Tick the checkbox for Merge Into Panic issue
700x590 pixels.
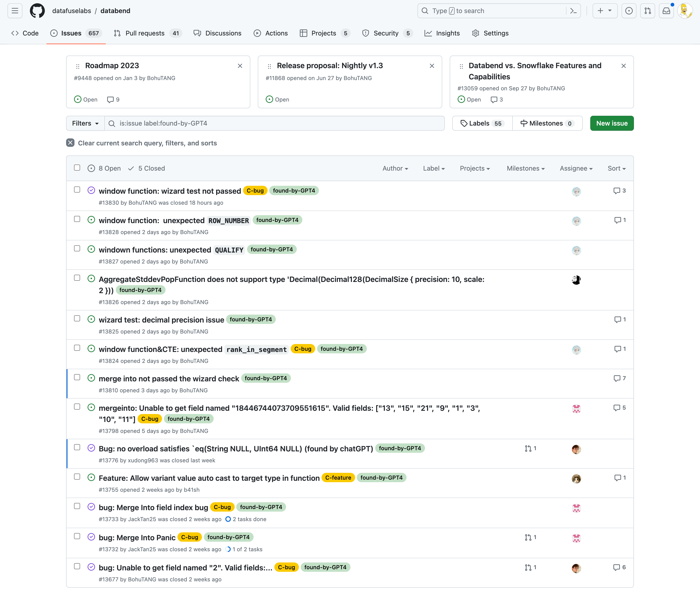(77, 536)
